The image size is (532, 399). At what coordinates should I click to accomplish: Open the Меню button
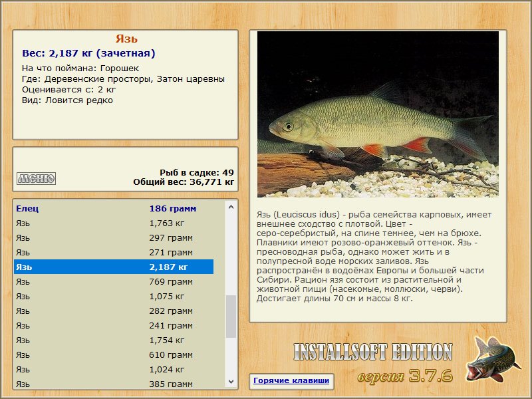click(37, 178)
